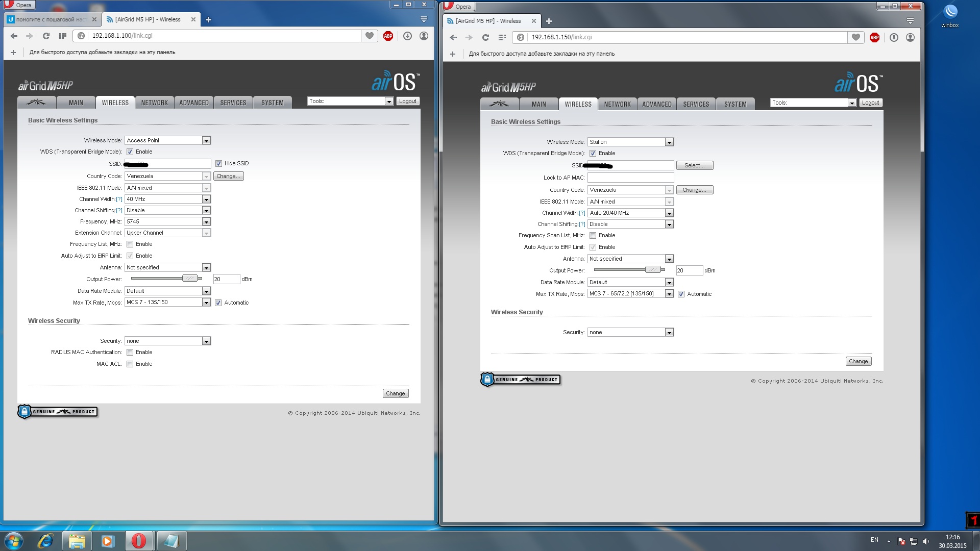Toggle Automatic TX rate on Access Point page
This screenshot has width=980, height=551.
pyautogui.click(x=218, y=303)
